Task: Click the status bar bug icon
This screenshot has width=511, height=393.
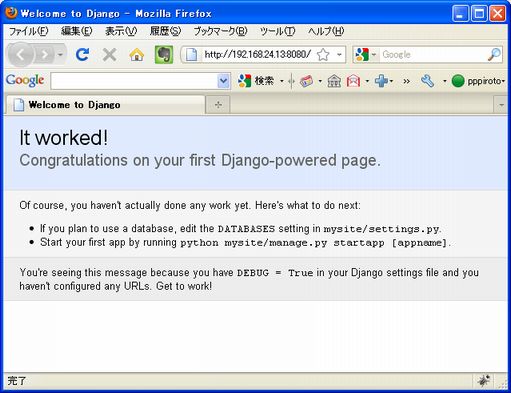Action: tap(484, 380)
